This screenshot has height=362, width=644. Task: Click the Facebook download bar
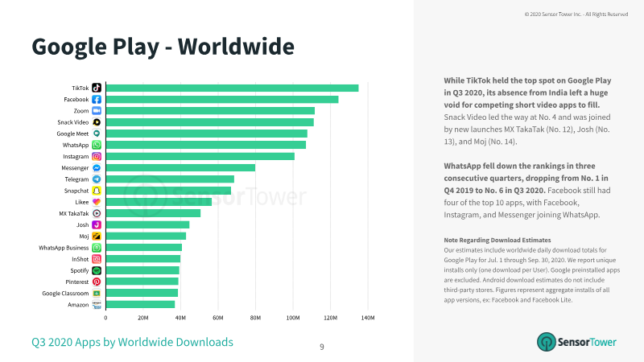[x=222, y=99]
